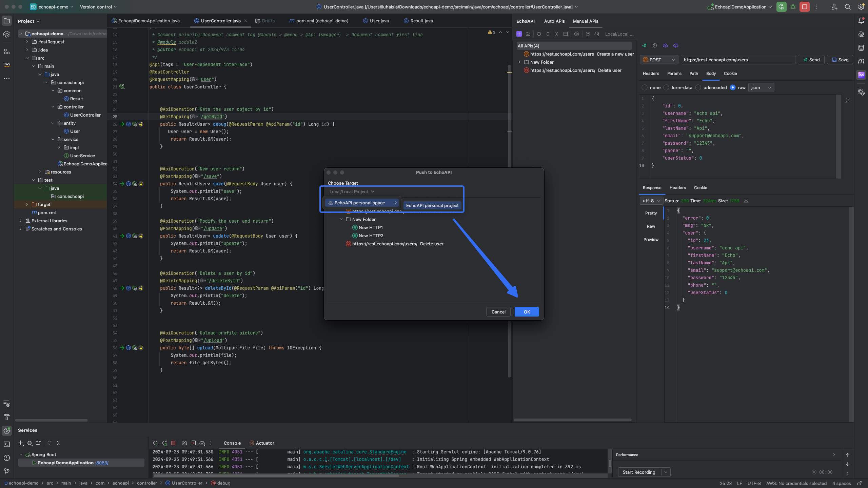Click Cancel in Push to EchoAPI dialog
The width and height of the screenshot is (868, 488).
(498, 312)
